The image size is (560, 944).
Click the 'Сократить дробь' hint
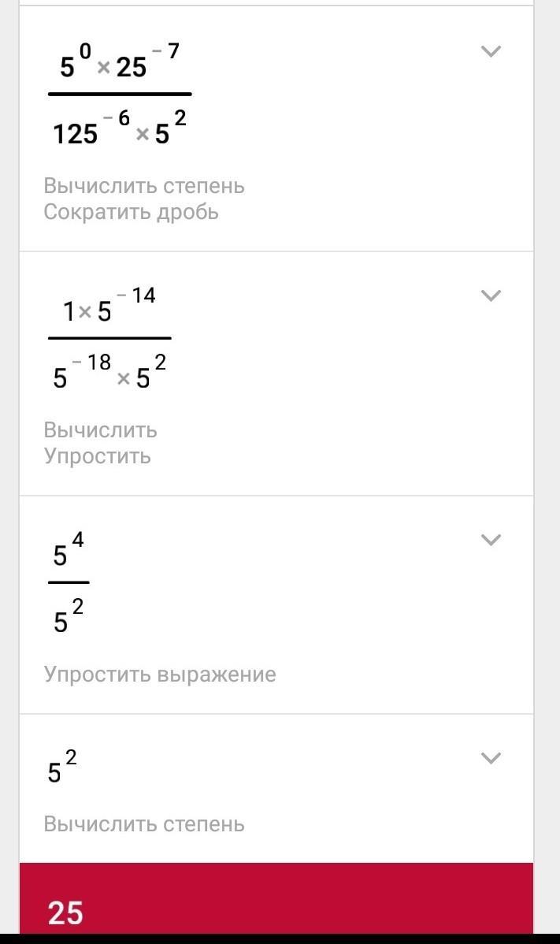(x=131, y=212)
